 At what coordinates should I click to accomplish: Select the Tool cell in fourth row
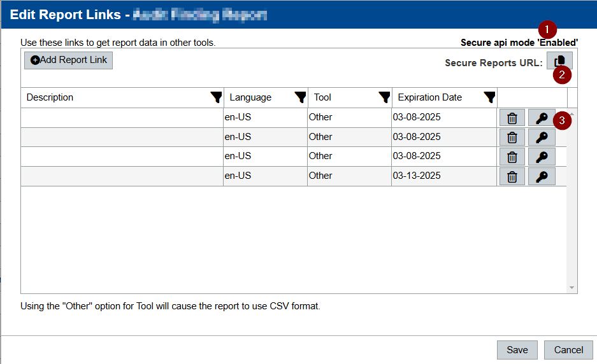click(x=349, y=176)
